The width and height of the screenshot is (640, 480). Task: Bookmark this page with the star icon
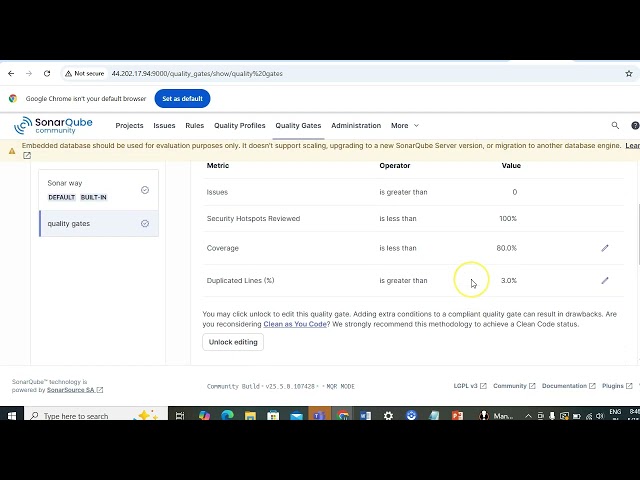pyautogui.click(x=629, y=73)
